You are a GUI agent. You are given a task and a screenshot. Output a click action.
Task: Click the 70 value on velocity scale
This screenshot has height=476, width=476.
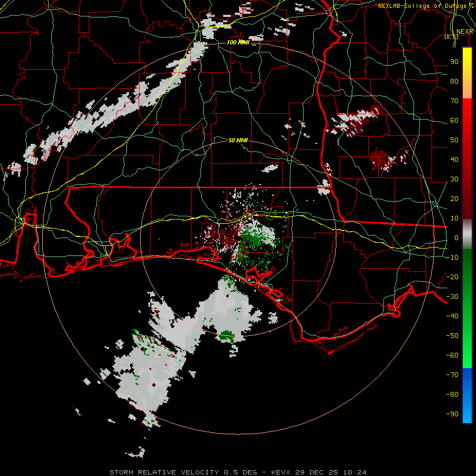tap(454, 101)
